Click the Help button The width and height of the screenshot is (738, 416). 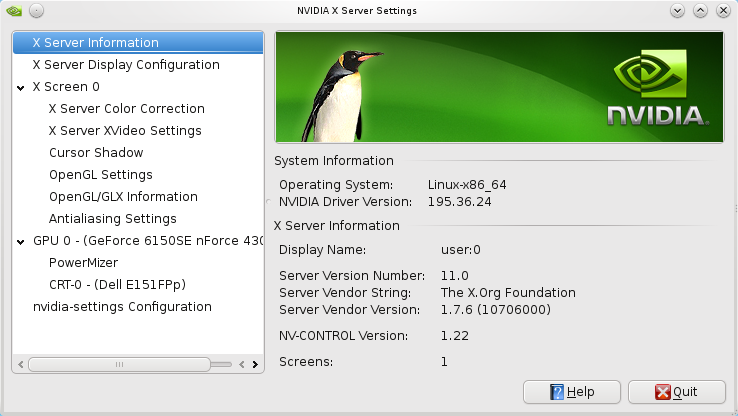(571, 392)
